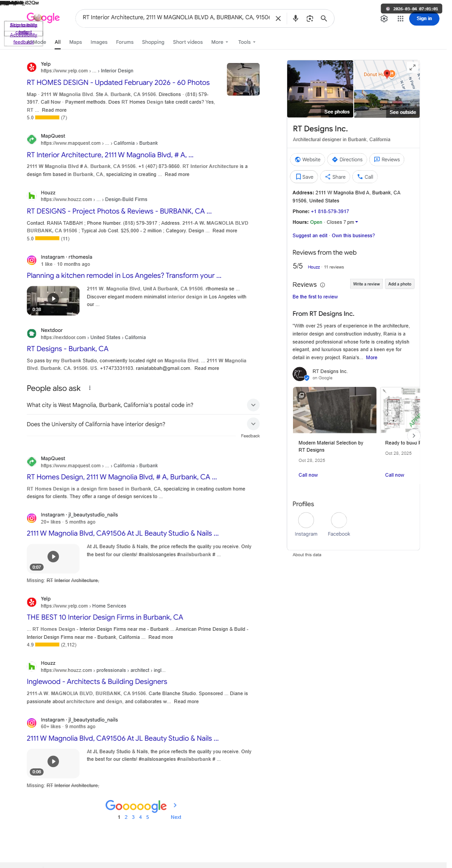Switch to the Shopping tab

point(153,42)
